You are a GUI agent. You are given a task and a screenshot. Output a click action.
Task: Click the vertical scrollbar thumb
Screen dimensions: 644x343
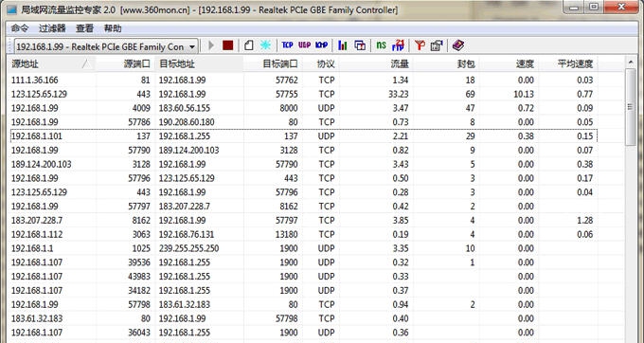tap(631, 107)
